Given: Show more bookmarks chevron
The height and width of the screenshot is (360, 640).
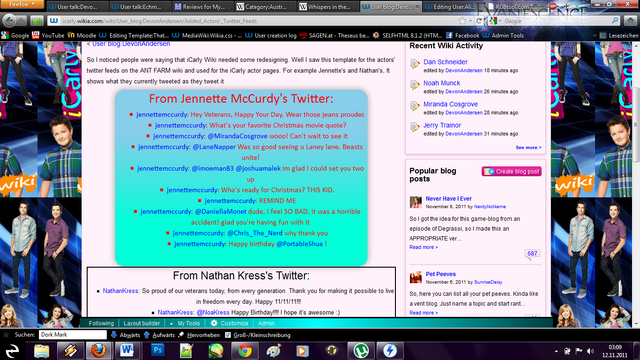Looking at the screenshot, I should 594,36.
